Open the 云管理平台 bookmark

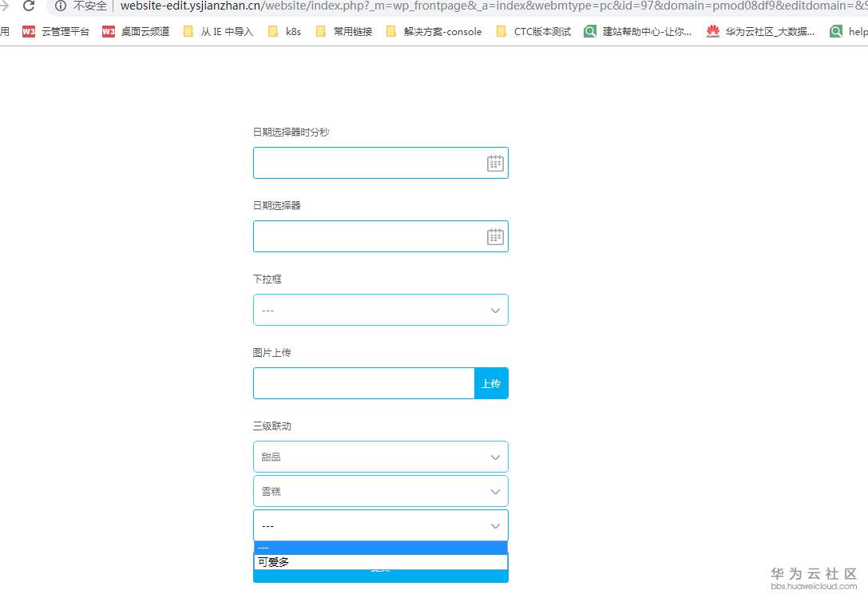(x=55, y=32)
